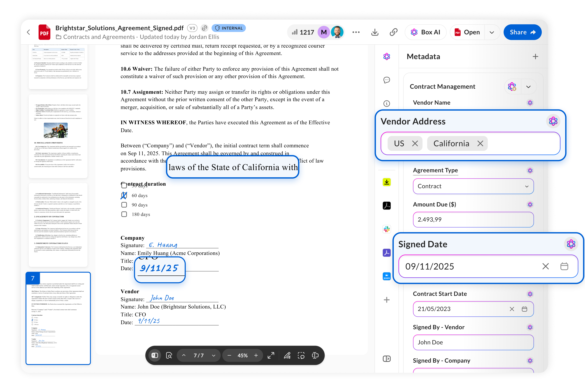Viewport: 585px width, 392px height.
Task: Launch the purple Adobe Sign integration
Action: (387, 253)
